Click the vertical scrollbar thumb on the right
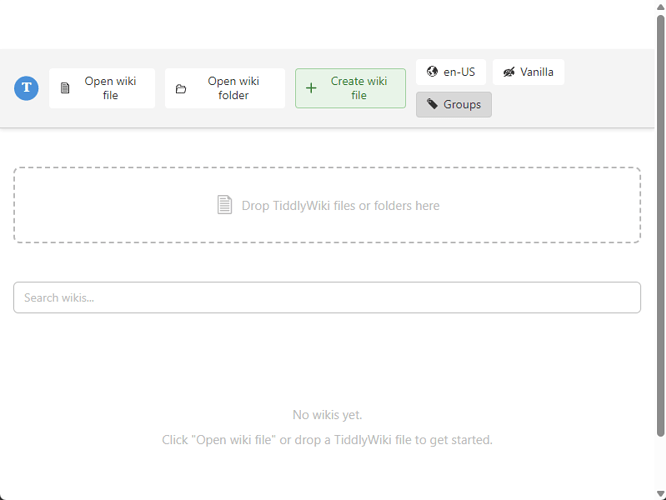 tap(660, 220)
